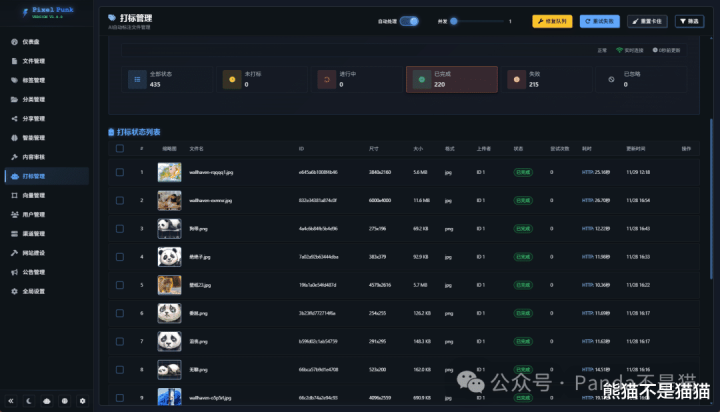Check the select-all checkbox in table header
The image size is (720, 412).
pos(120,148)
